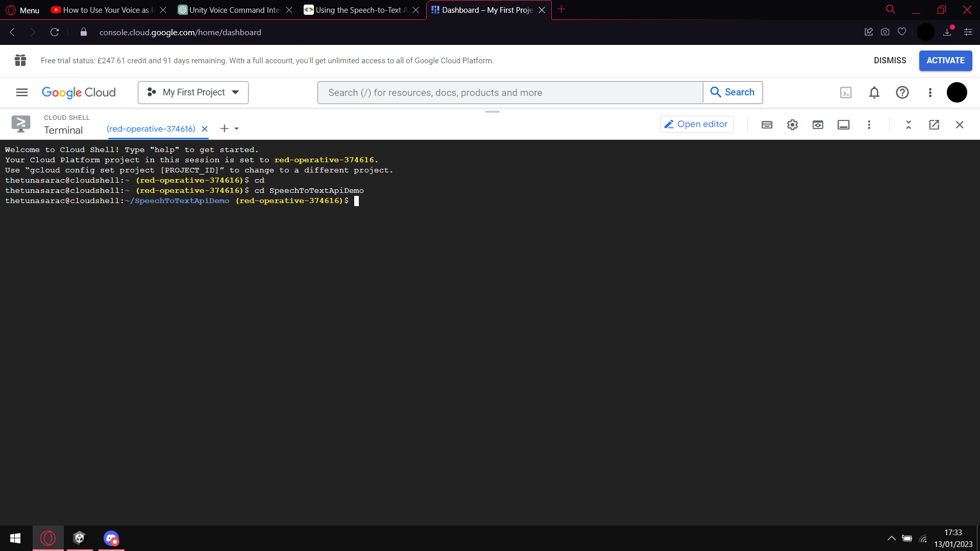980x551 pixels.
Task: Click ACTIVATE to upgrade the free trial
Action: click(x=945, y=60)
